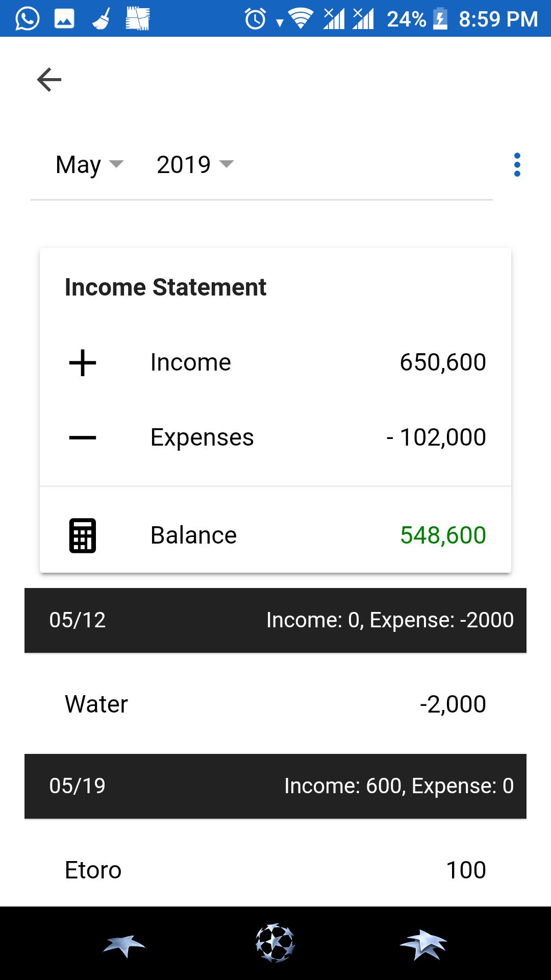Tap the left star icon in bottom banner
Viewport: 551px width, 980px height.
coord(124,946)
